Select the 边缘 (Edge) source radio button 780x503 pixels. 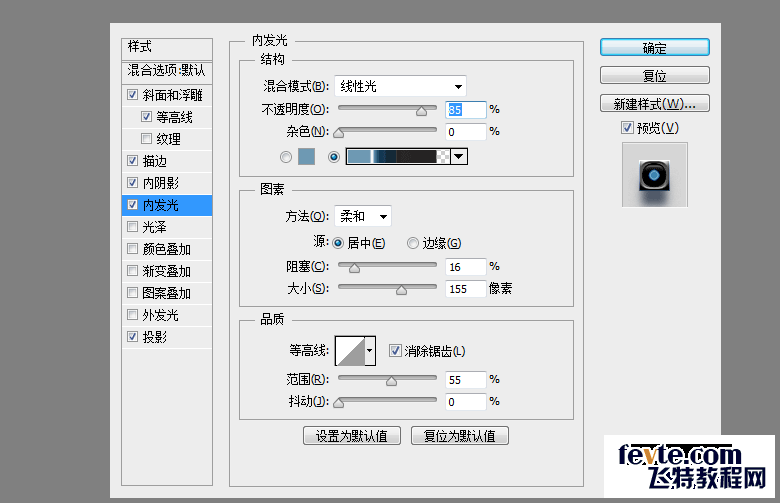tap(413, 243)
